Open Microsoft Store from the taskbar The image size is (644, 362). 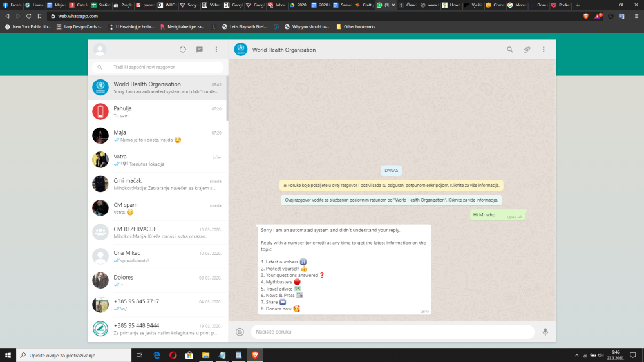[x=189, y=355]
